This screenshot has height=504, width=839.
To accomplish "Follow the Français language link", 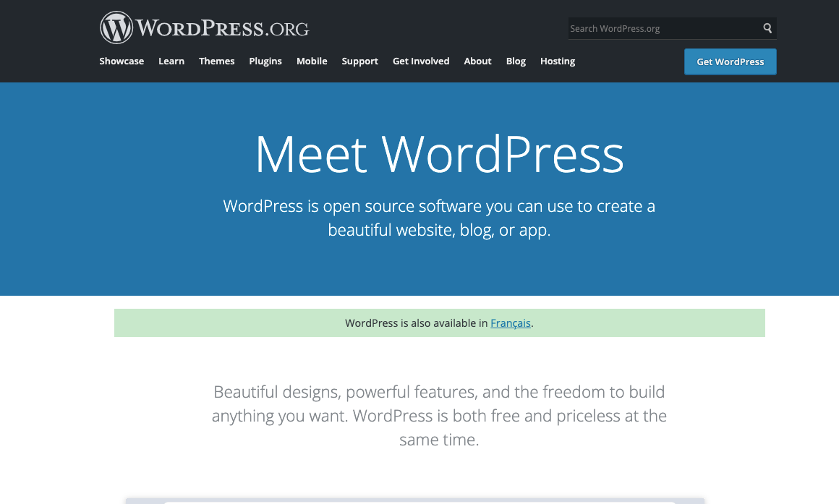I will tap(511, 323).
